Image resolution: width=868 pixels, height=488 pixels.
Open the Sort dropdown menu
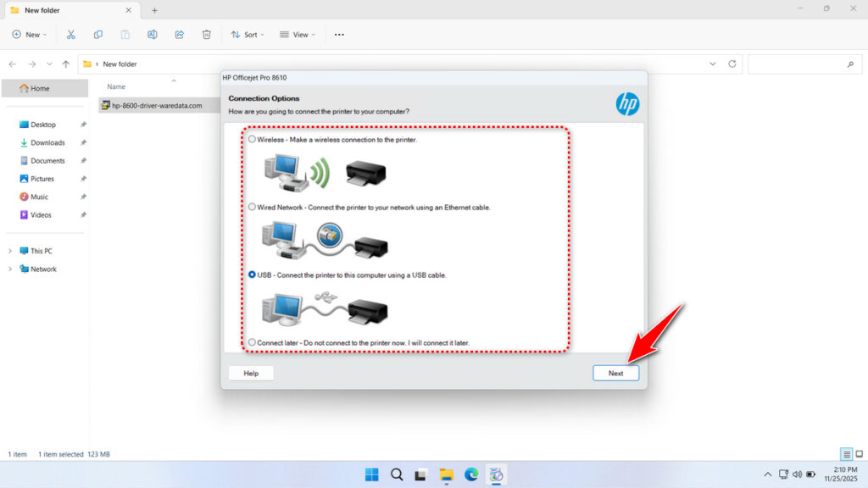tap(247, 34)
